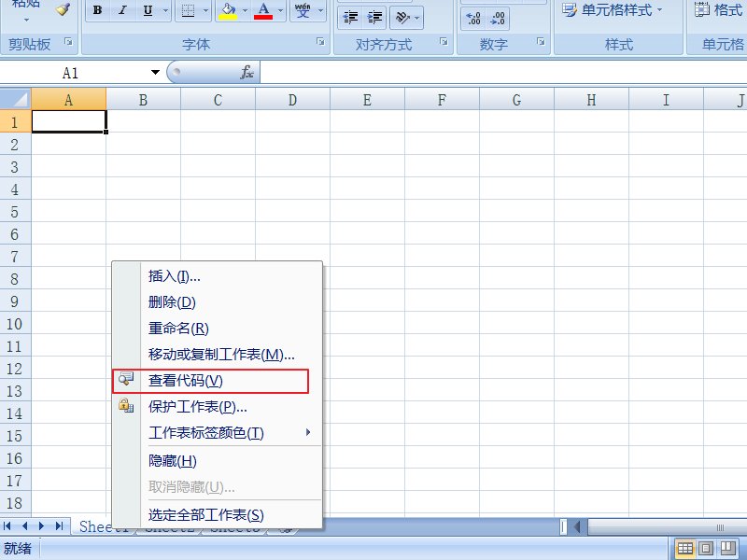This screenshot has height=560, width=747.
Task: Toggle bold formatting
Action: [97, 9]
